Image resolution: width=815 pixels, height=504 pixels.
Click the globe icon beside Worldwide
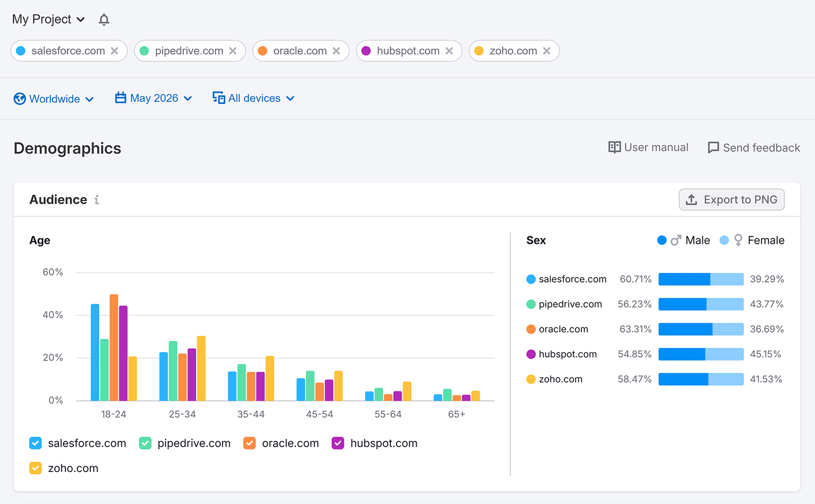pyautogui.click(x=20, y=99)
